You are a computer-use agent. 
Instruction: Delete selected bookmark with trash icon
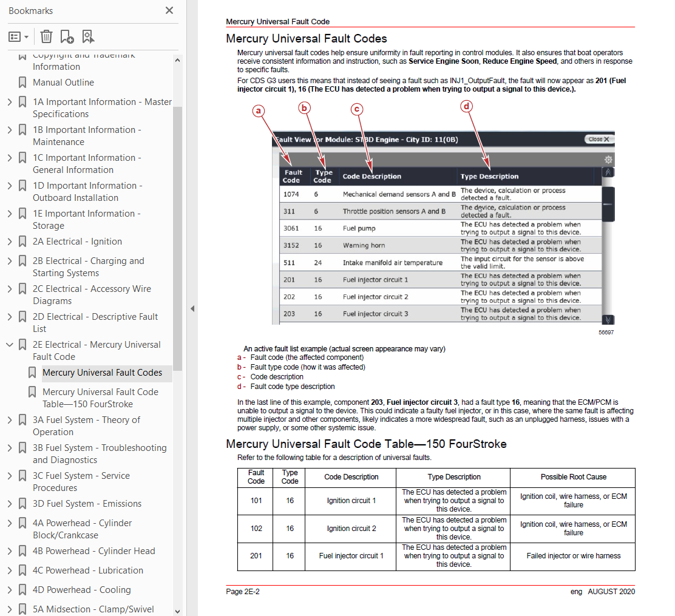coord(46,36)
